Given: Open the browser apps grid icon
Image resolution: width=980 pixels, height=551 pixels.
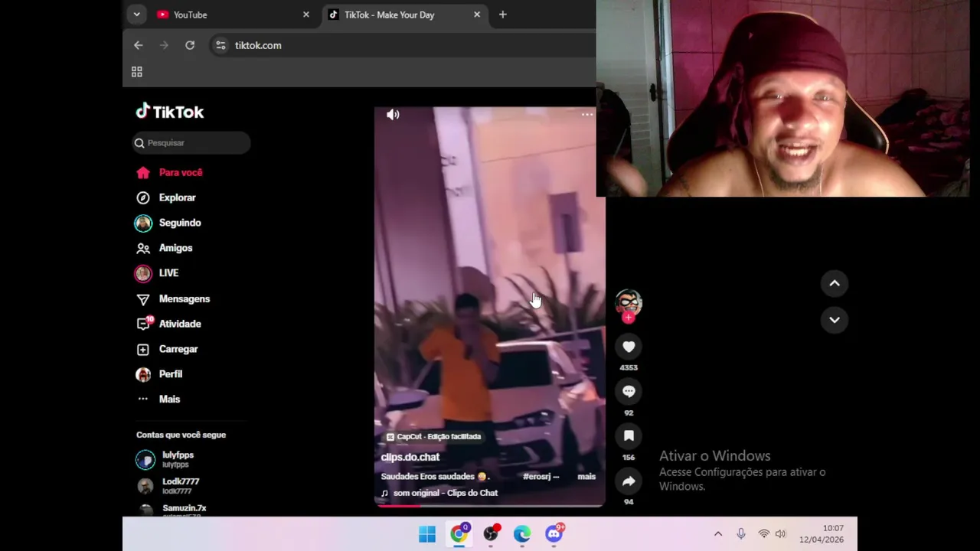Looking at the screenshot, I should (137, 72).
